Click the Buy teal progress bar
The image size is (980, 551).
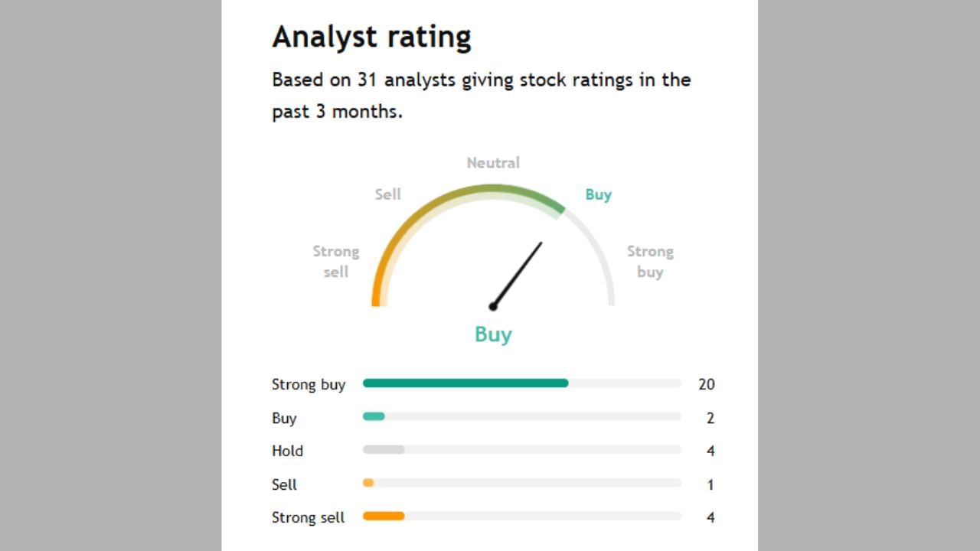tap(374, 416)
